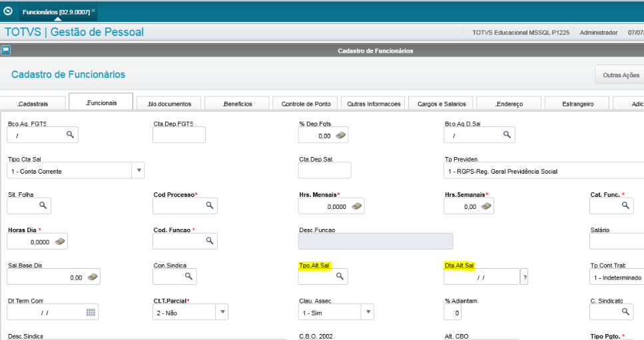
Task: Open lookup for Bco.Ag.D.Sal field
Action: coord(507,134)
